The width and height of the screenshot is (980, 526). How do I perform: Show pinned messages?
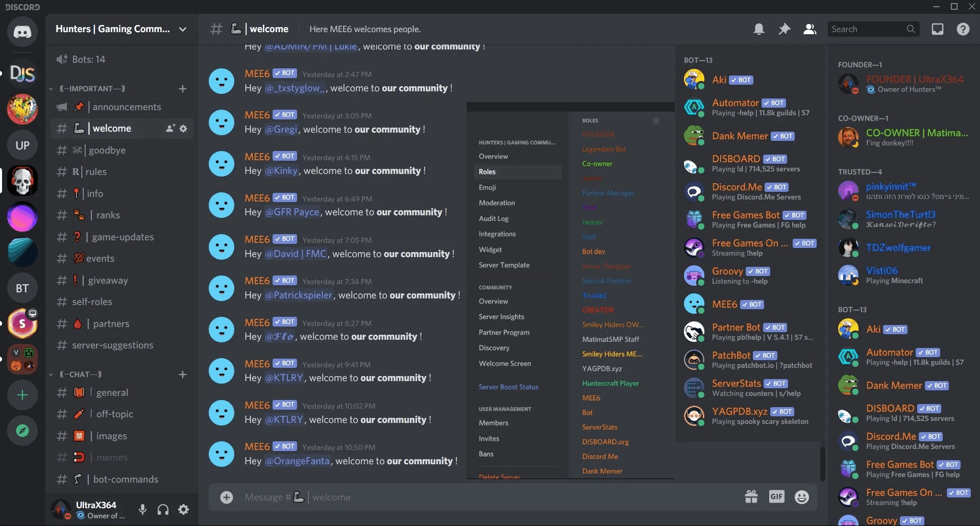pyautogui.click(x=785, y=29)
